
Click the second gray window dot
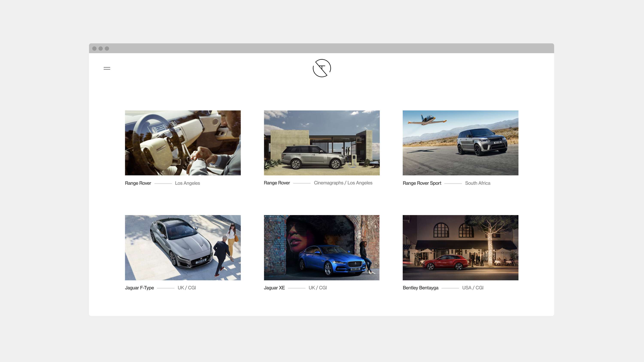(x=100, y=48)
